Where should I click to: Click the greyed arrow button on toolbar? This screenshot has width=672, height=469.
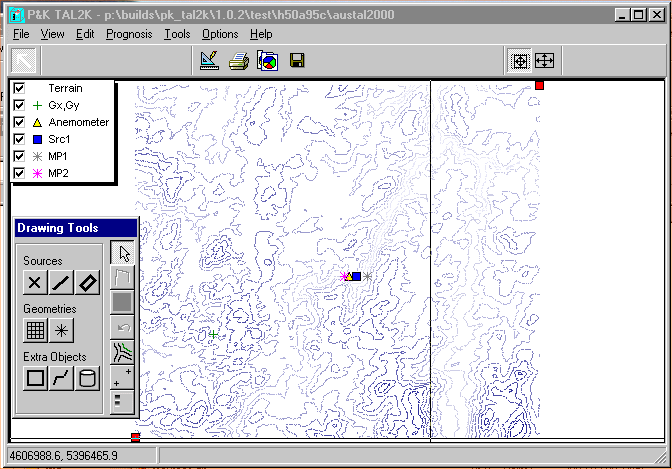24,60
